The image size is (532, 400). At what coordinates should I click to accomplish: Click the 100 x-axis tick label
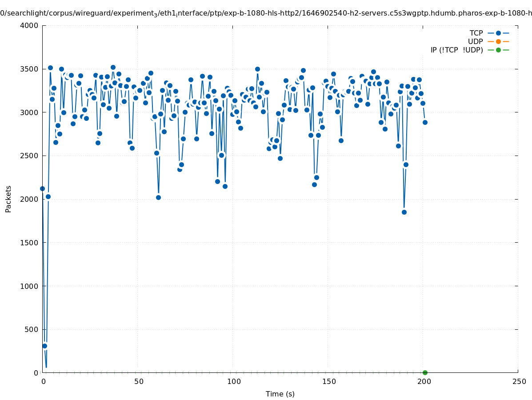tap(233, 381)
